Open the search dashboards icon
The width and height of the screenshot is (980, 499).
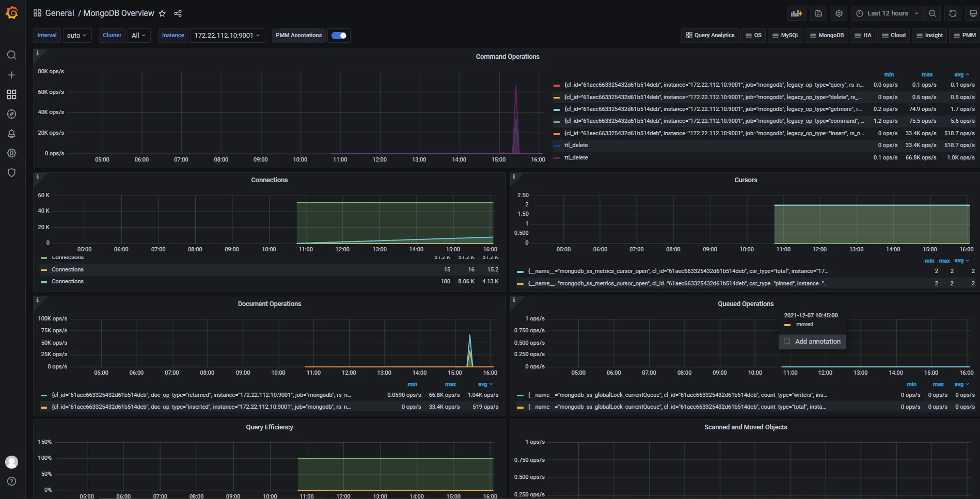tap(11, 55)
